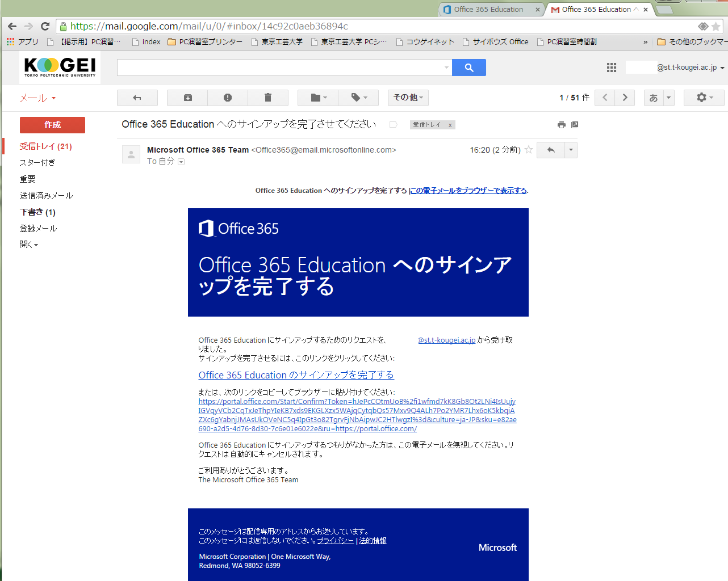
Task: Click the @st.t-kougei.ac.jp email link in body
Action: click(x=446, y=340)
